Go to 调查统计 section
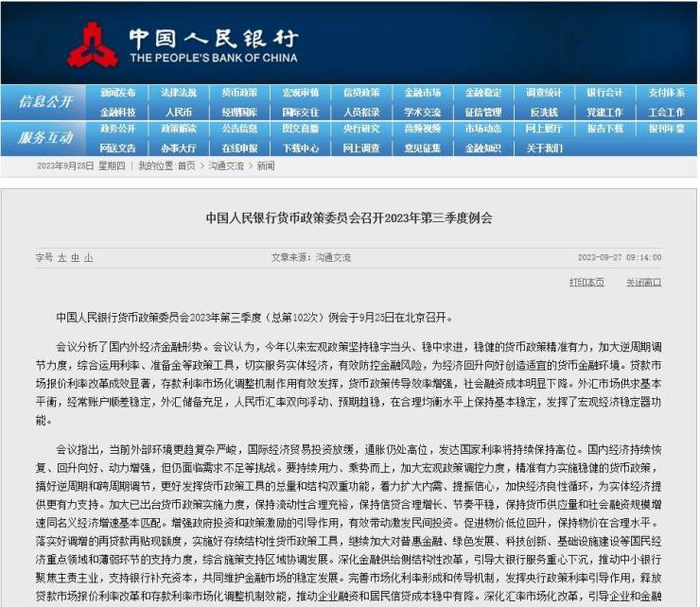The image size is (700, 607). coord(544,93)
